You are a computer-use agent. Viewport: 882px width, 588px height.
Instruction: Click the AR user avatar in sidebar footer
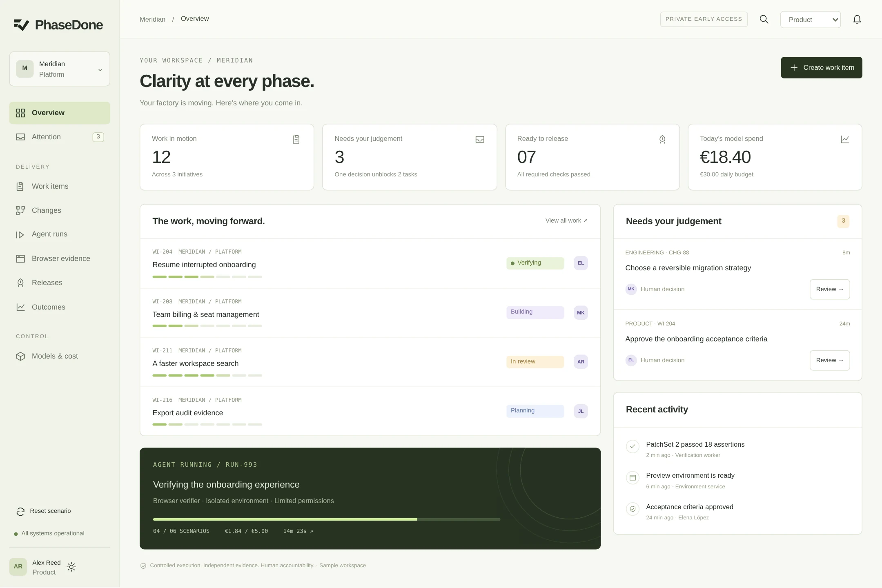pos(18,567)
